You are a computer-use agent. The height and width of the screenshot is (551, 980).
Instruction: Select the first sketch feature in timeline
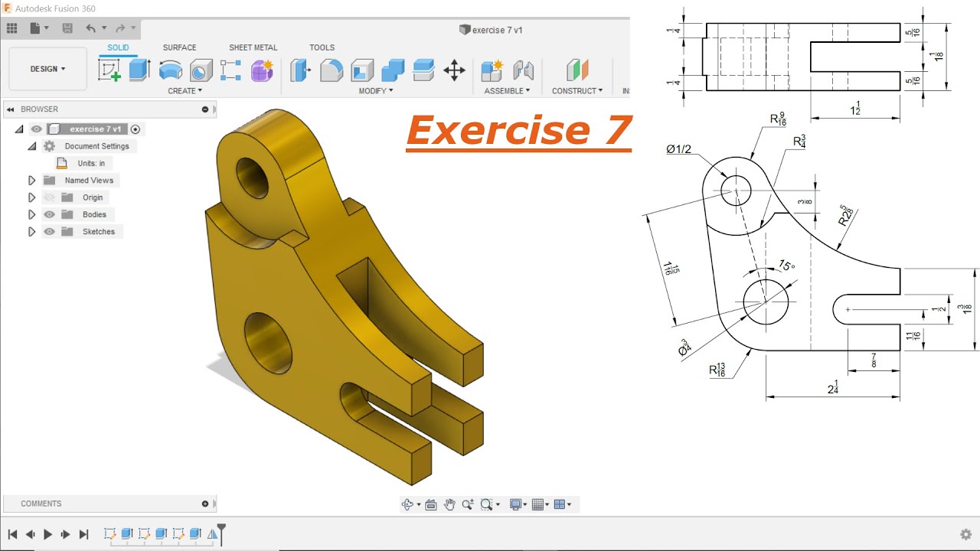point(109,533)
